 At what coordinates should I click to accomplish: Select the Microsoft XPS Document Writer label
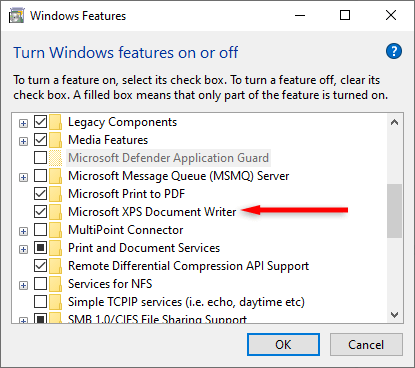point(152,212)
